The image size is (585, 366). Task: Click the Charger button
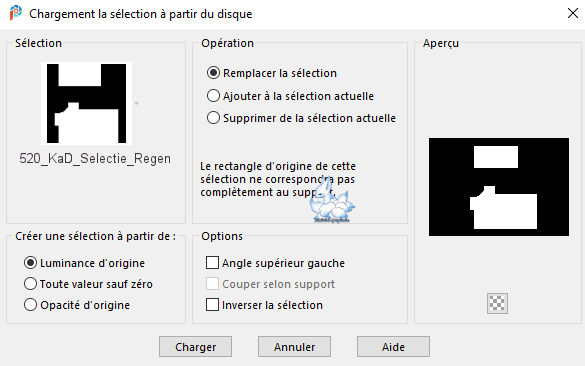[195, 347]
